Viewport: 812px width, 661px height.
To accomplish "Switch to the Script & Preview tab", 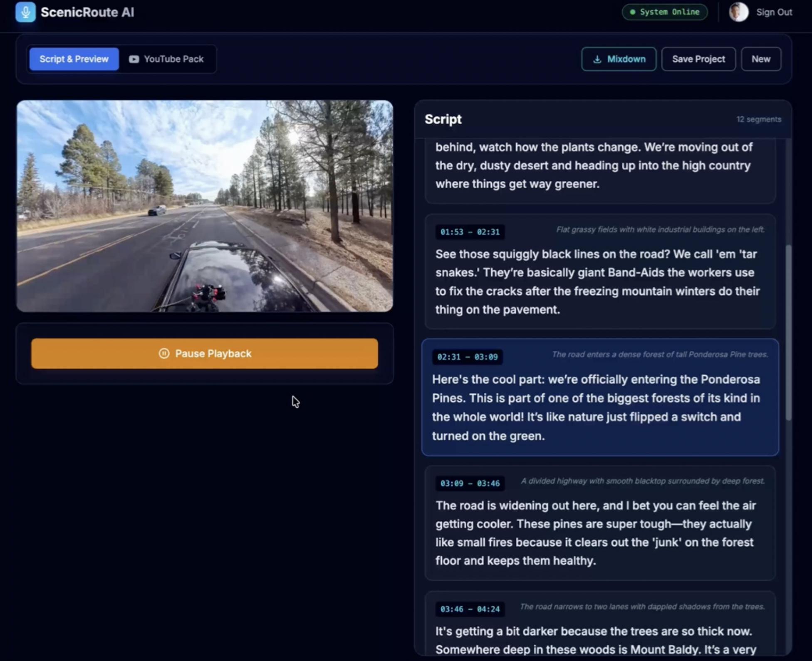I will 74,59.
